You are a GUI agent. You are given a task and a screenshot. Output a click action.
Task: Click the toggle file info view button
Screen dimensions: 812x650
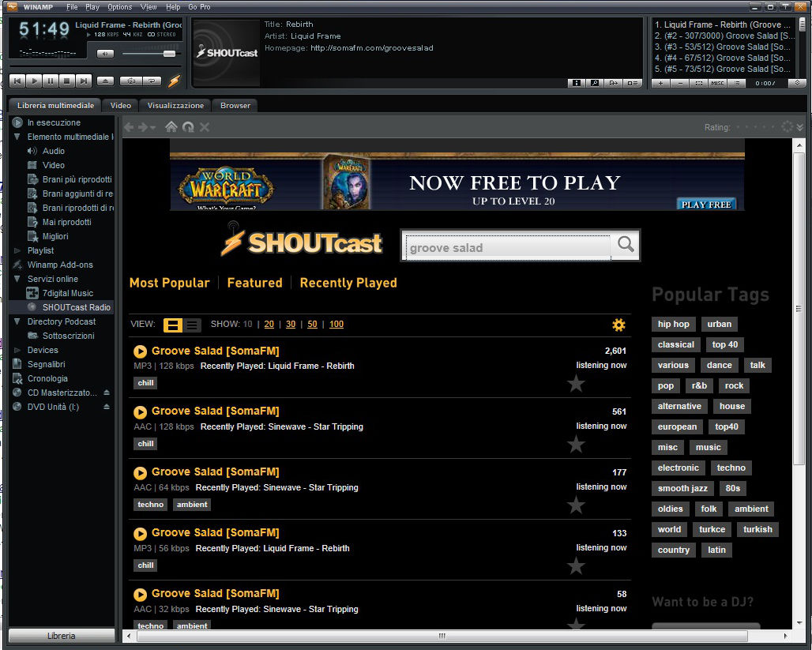click(x=633, y=83)
